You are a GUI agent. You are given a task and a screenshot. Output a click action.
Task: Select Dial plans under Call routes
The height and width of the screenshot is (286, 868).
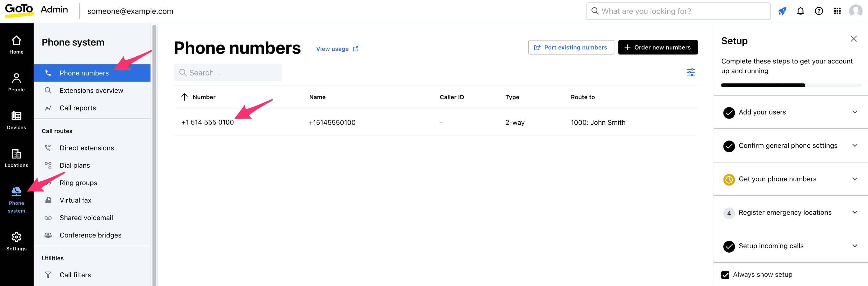coord(74,165)
